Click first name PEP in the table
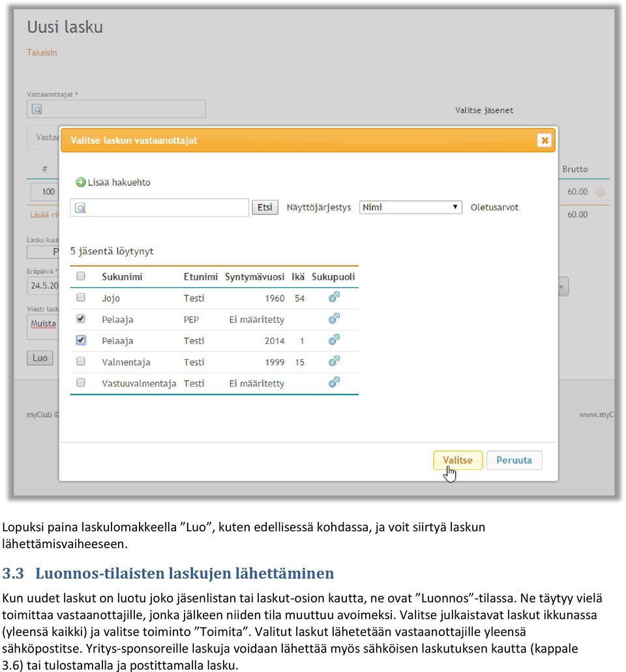This screenshot has width=626, height=672. point(191,320)
